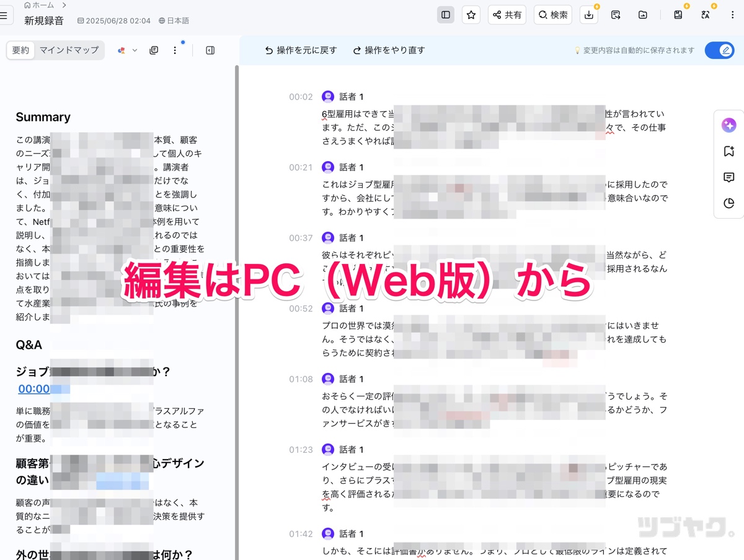Click the 話者 1 avatar at 00:02
This screenshot has width=744, height=560.
[328, 97]
